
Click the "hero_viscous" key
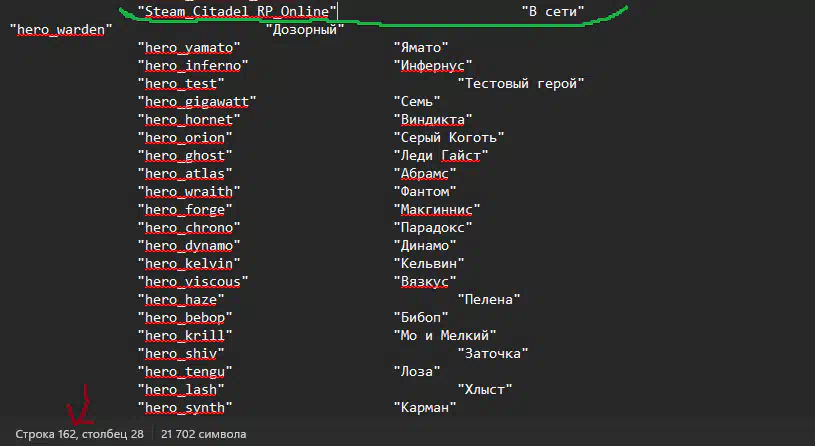193,282
